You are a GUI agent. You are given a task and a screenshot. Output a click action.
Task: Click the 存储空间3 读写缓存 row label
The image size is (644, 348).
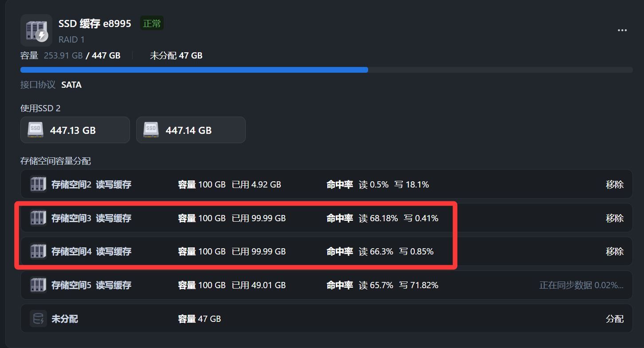pyautogui.click(x=91, y=218)
